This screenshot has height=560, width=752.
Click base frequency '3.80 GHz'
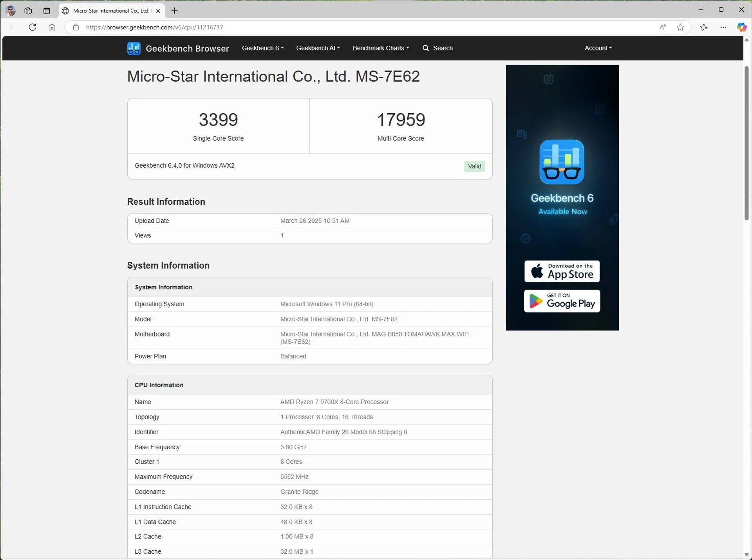(x=293, y=447)
